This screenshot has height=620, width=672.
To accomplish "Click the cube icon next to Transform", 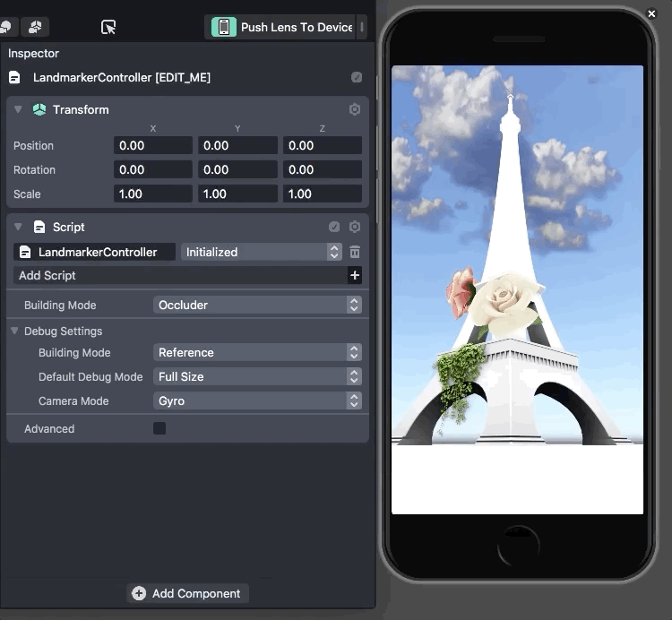I will tap(39, 109).
